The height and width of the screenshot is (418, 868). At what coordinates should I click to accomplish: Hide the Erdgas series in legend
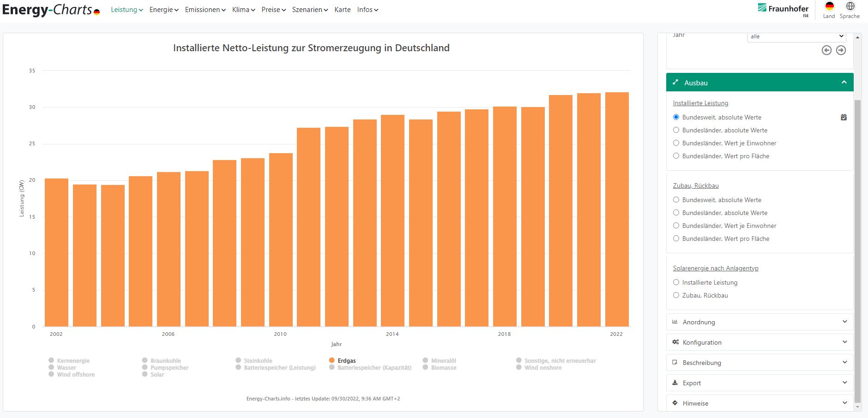coord(343,360)
